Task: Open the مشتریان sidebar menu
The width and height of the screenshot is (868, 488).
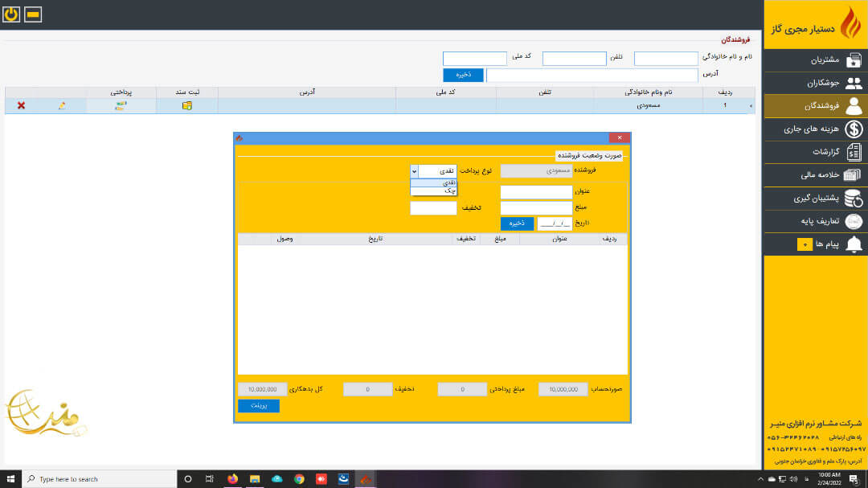Action: 816,60
